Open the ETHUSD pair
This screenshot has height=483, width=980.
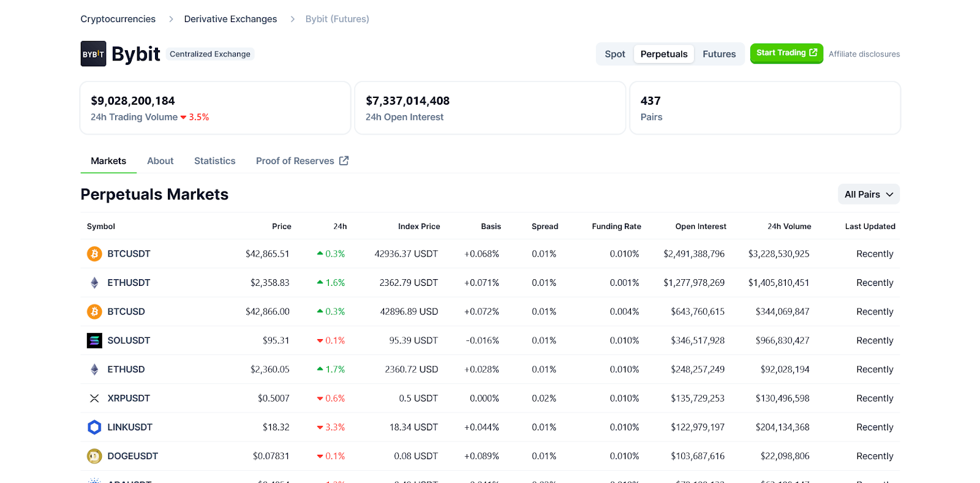pyautogui.click(x=126, y=369)
